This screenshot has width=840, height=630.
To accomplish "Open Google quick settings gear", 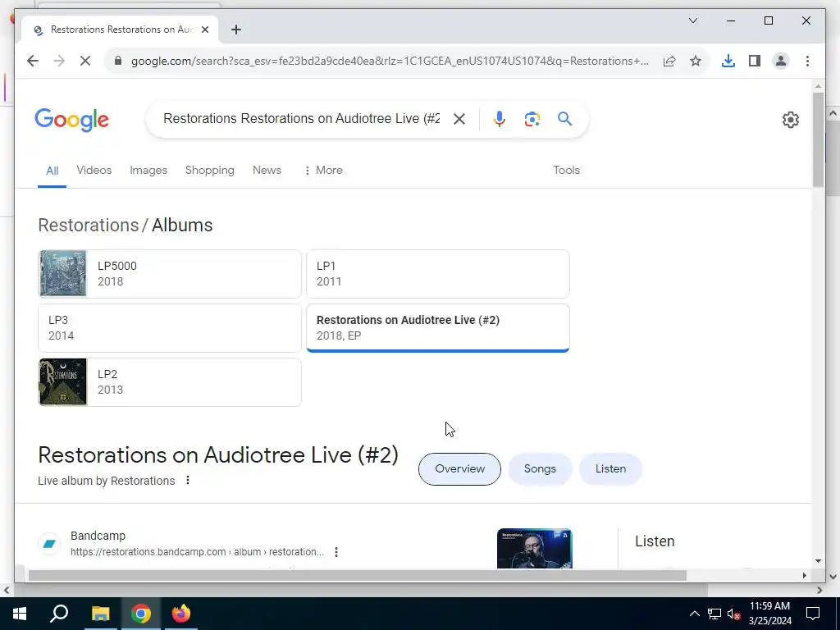I will point(790,120).
